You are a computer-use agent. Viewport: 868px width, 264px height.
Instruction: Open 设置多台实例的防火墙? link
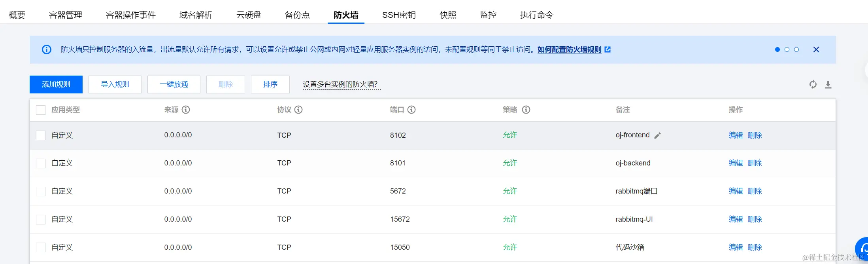pyautogui.click(x=342, y=84)
